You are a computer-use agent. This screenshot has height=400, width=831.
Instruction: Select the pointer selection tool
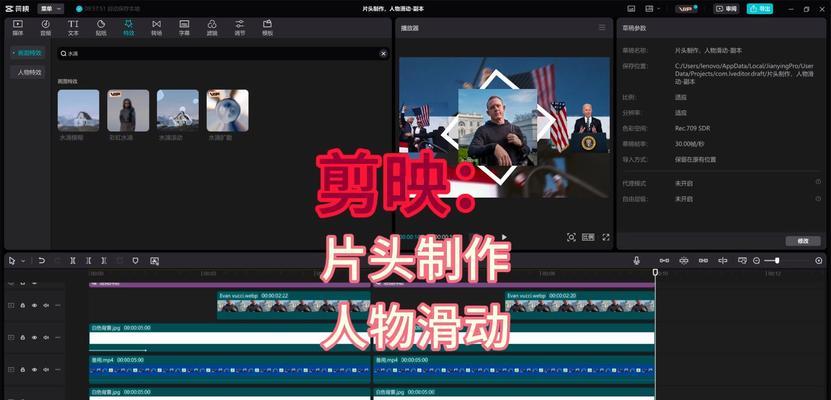12,261
